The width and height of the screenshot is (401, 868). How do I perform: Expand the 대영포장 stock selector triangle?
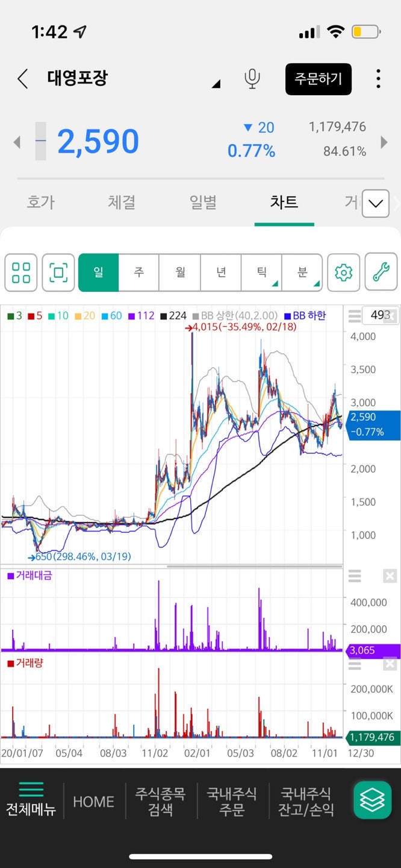[216, 84]
